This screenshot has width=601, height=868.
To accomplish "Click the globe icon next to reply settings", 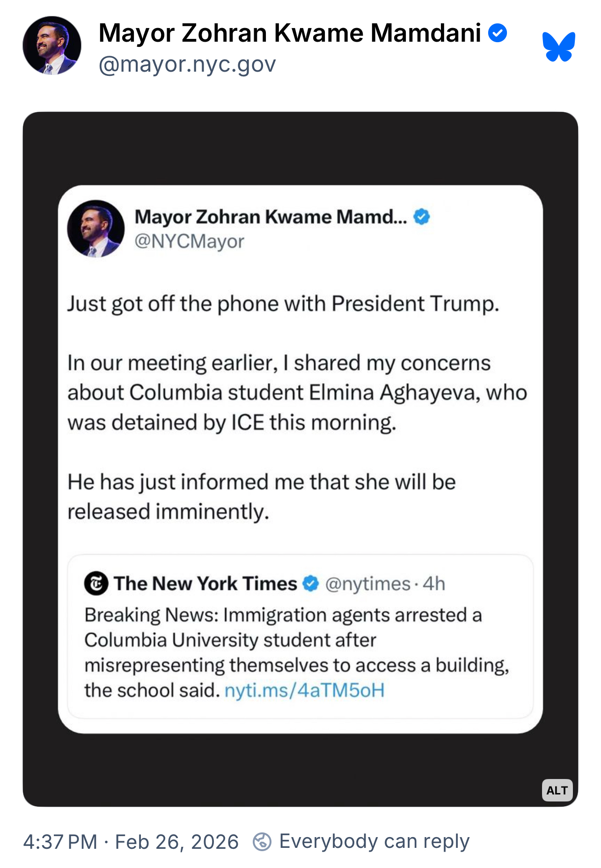I will pos(262,842).
